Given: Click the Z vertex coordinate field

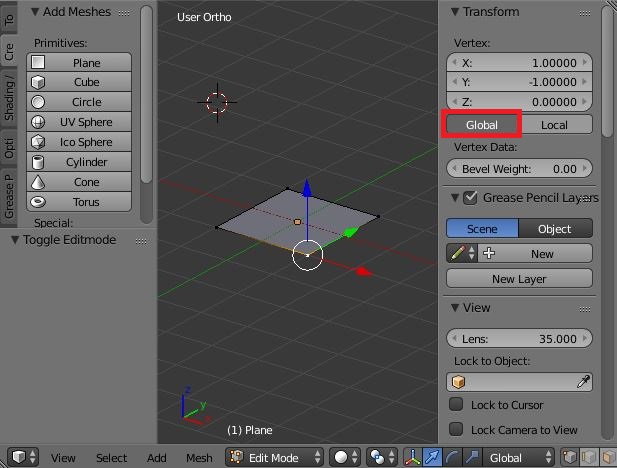Looking at the screenshot, I should [x=519, y=102].
